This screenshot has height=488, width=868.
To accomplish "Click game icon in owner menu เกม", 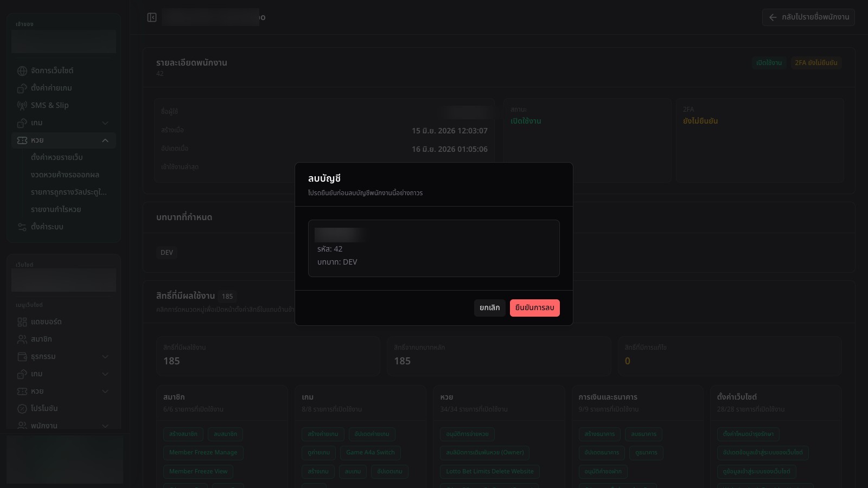I will click(x=22, y=123).
